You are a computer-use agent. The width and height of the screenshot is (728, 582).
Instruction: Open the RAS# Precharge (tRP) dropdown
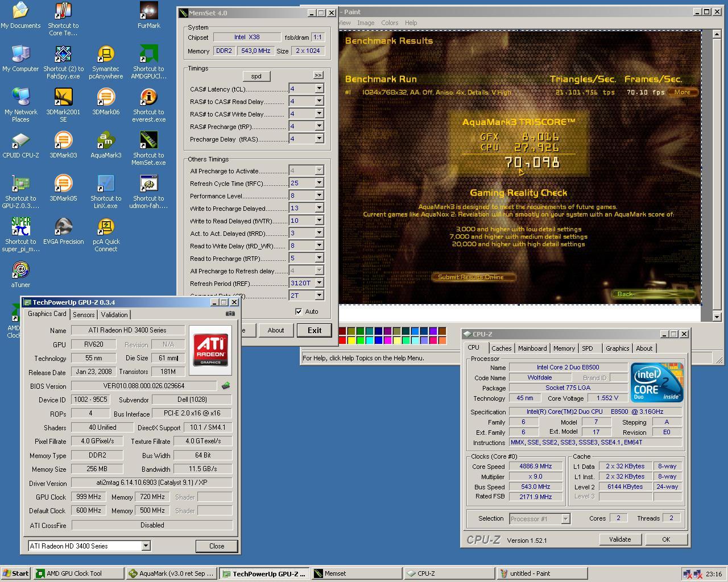pos(319,126)
